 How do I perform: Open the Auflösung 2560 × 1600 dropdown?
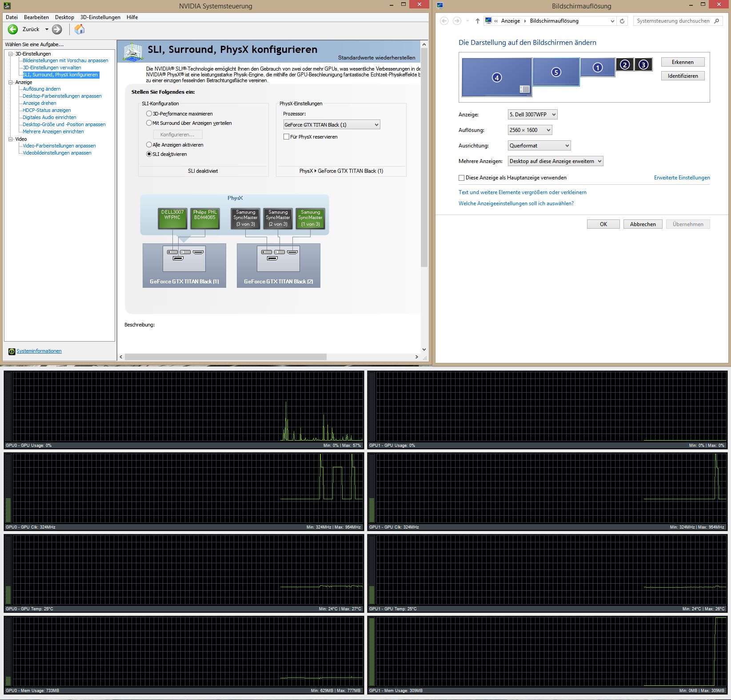(548, 130)
